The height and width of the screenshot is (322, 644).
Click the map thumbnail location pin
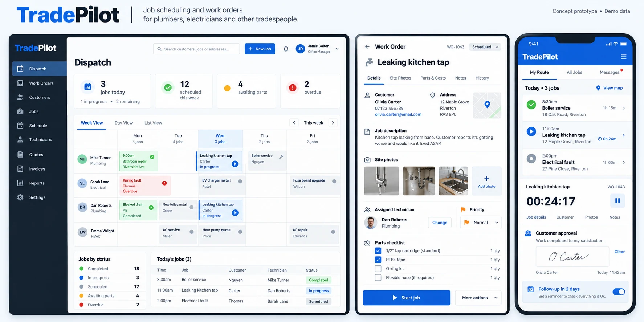487,105
